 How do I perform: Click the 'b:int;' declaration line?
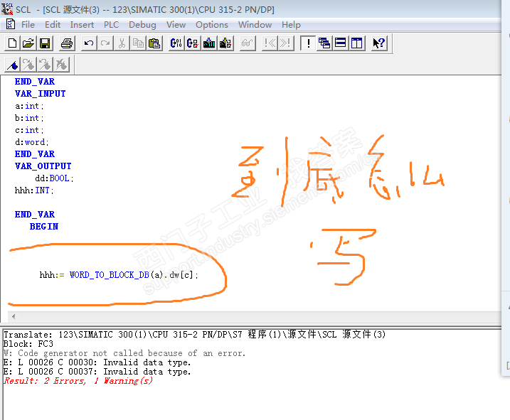29,118
